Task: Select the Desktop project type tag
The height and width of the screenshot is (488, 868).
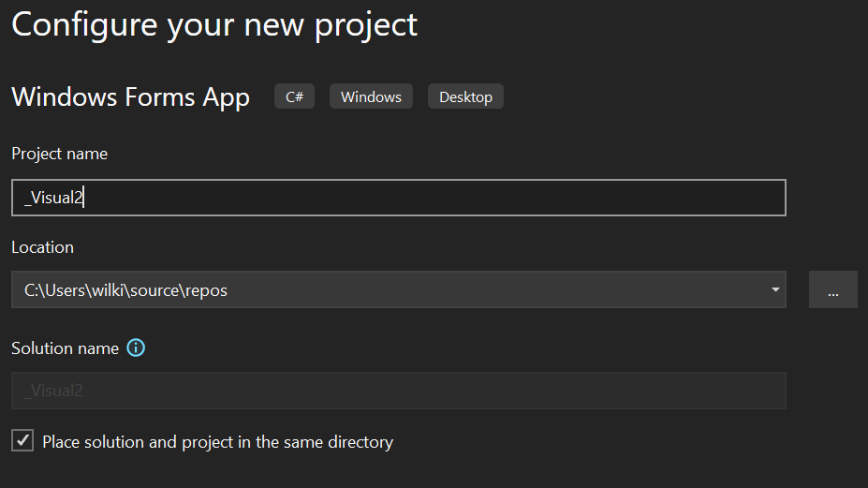Action: pos(465,96)
